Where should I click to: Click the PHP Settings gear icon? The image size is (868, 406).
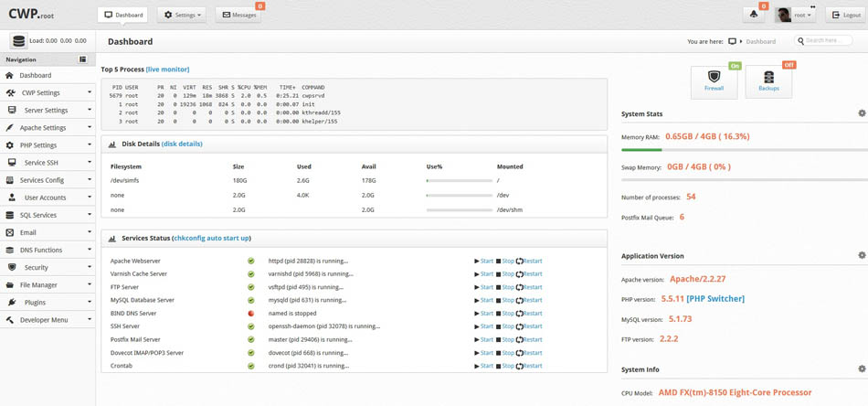point(9,145)
